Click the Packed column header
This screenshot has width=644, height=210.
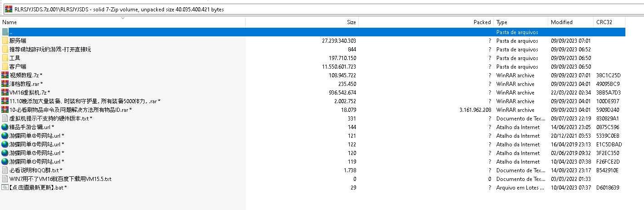pos(482,22)
